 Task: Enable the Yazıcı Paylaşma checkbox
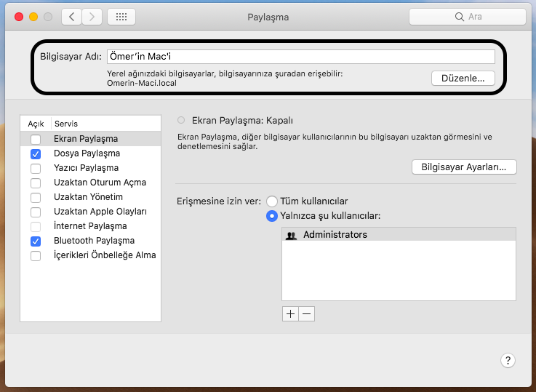coord(36,168)
